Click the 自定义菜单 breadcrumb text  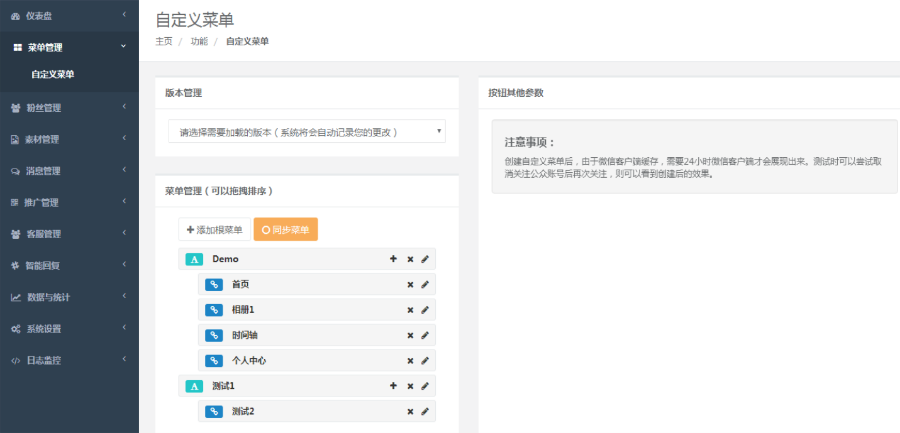tap(247, 41)
